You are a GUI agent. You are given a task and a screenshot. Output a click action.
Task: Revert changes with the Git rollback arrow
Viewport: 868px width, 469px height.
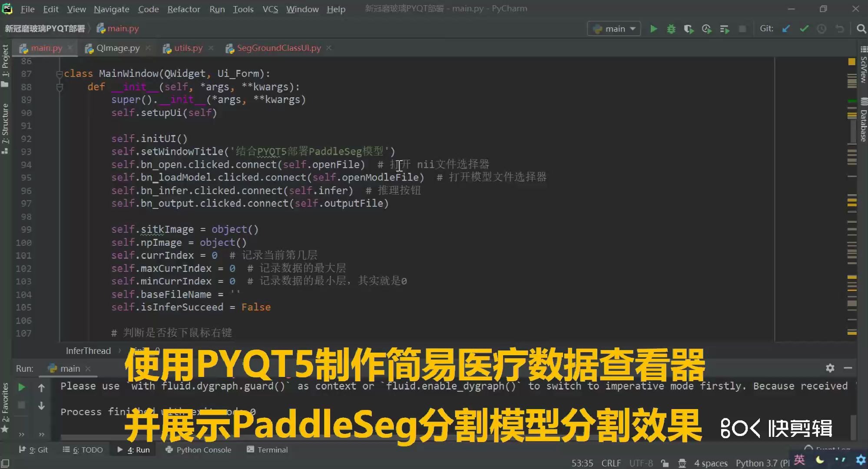[840, 29]
